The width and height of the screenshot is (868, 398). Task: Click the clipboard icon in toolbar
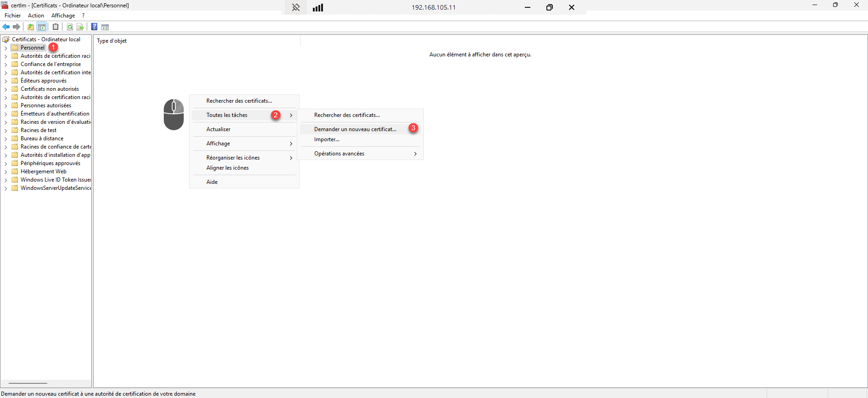pyautogui.click(x=56, y=27)
